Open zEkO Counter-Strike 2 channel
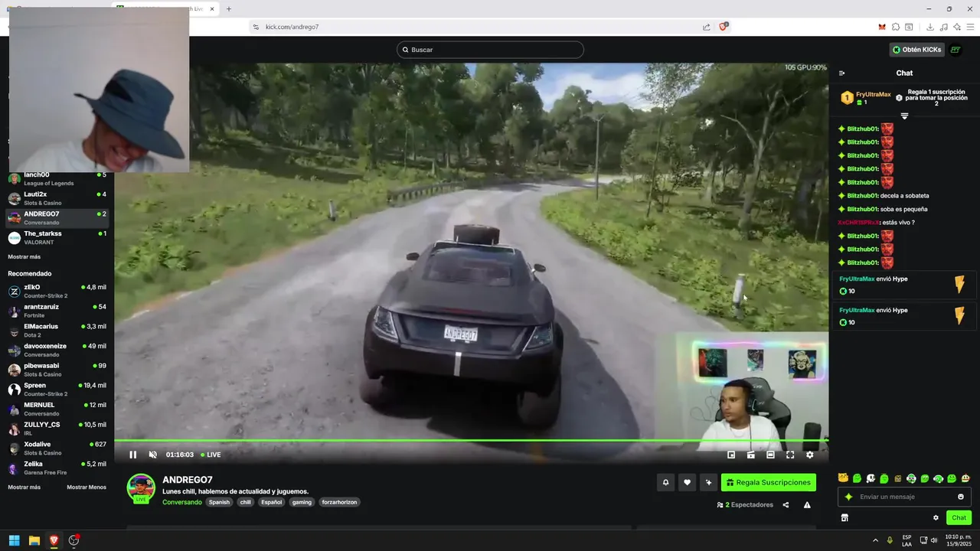This screenshot has width=980, height=551. [57, 292]
